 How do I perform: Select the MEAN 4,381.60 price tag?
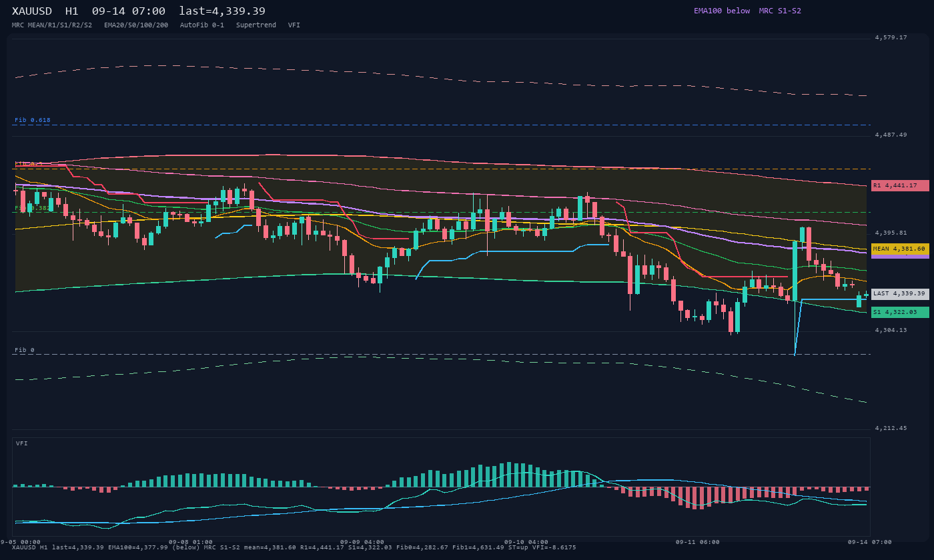tap(900, 249)
